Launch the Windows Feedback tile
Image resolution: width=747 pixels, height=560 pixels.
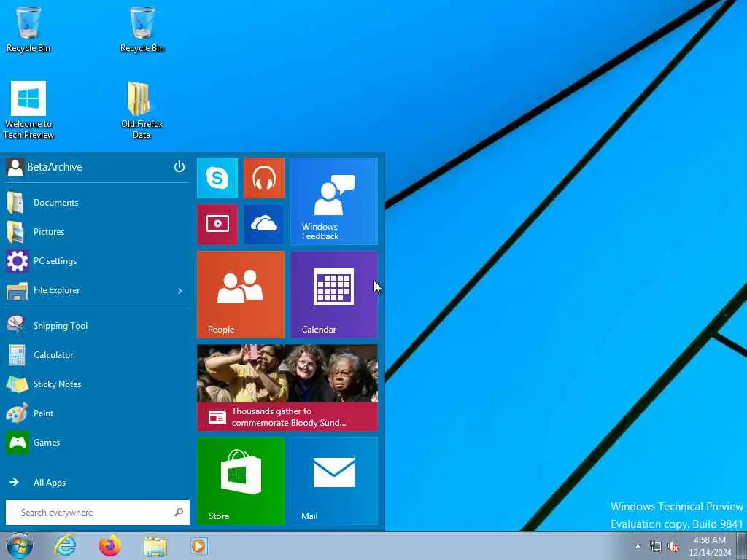pos(334,201)
